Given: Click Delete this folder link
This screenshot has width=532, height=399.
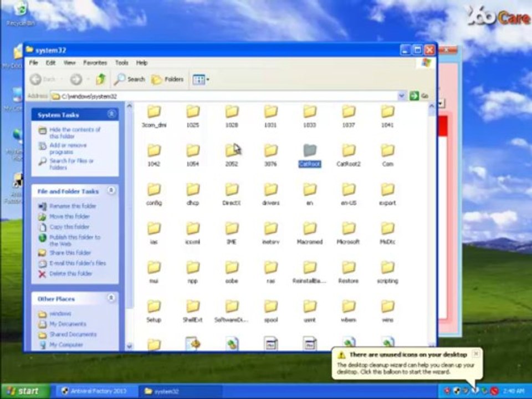Looking at the screenshot, I should 70,273.
